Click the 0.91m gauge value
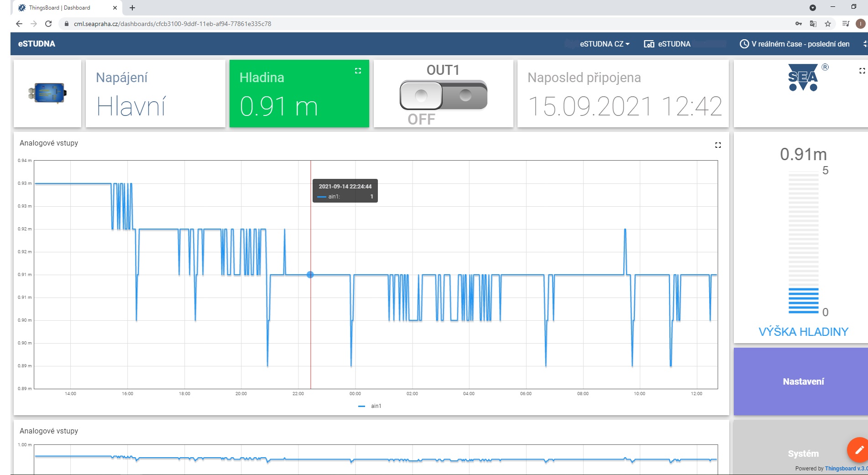 tap(804, 154)
